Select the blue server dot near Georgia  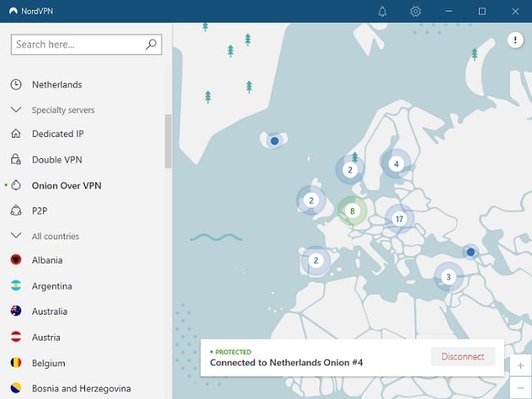(471, 252)
